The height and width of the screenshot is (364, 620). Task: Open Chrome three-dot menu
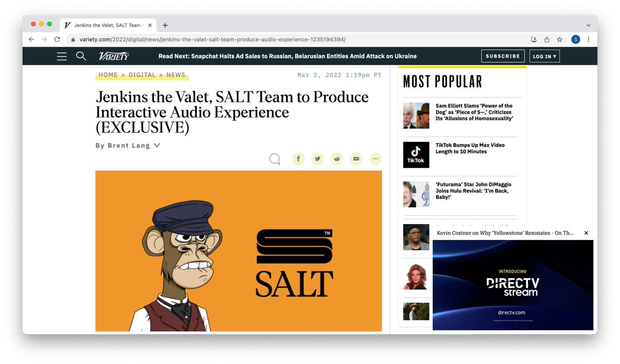point(588,39)
